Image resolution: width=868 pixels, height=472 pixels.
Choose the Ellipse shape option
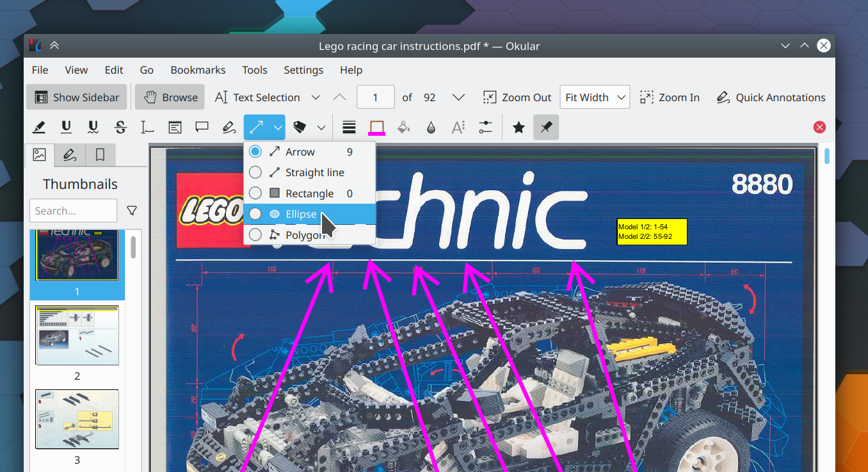point(255,213)
